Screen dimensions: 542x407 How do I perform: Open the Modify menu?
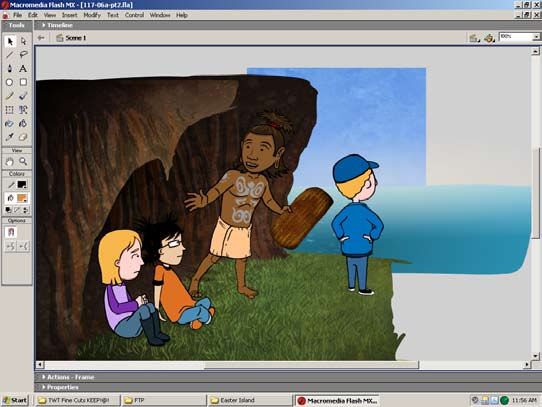pos(92,15)
